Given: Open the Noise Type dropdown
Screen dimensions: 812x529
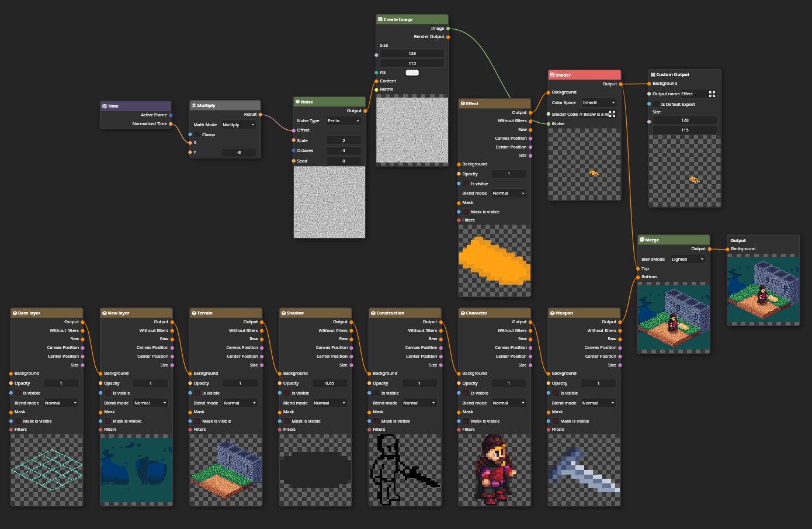Looking at the screenshot, I should (x=343, y=120).
